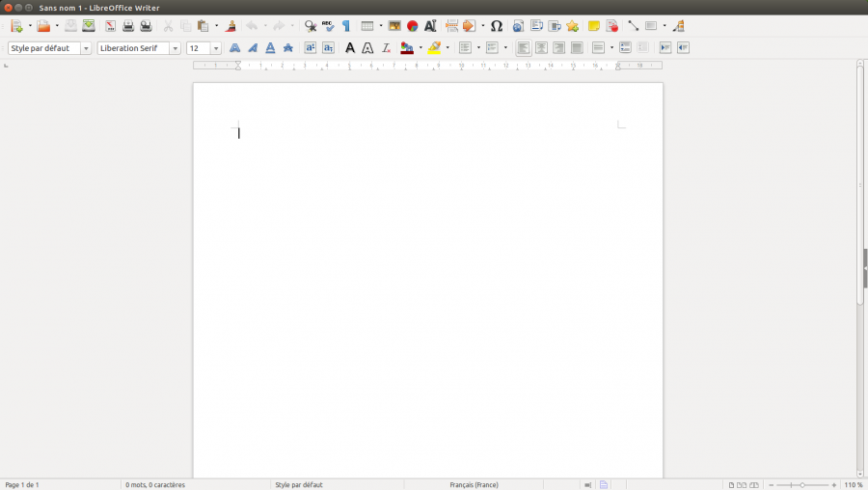The image size is (868, 490).
Task: Expand the Liberation Serif font name dropdown
Action: tap(175, 48)
